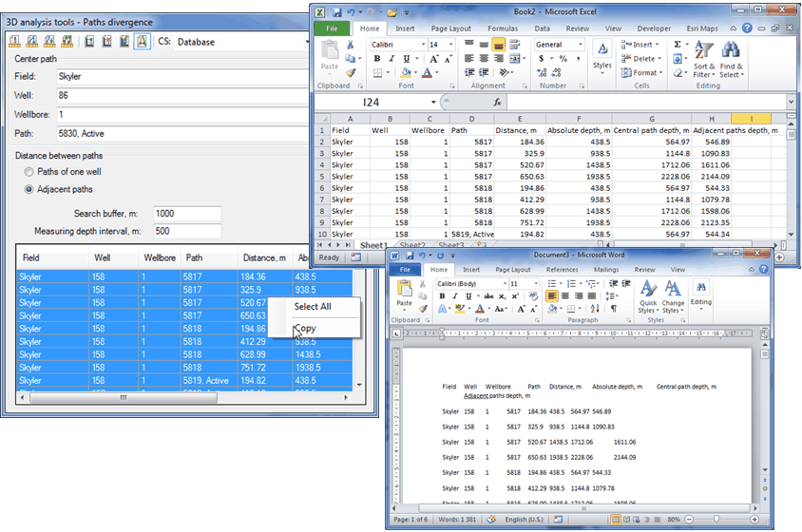
Task: Open Delete cells dropdown in Excel
Action: (641, 59)
